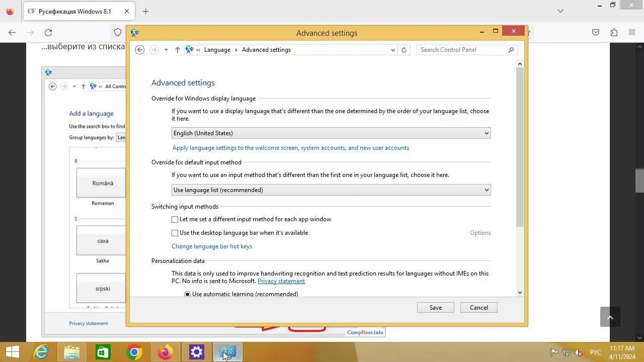Screen dimensions: 644x362
Task: Click the Save button
Action: pos(436,308)
